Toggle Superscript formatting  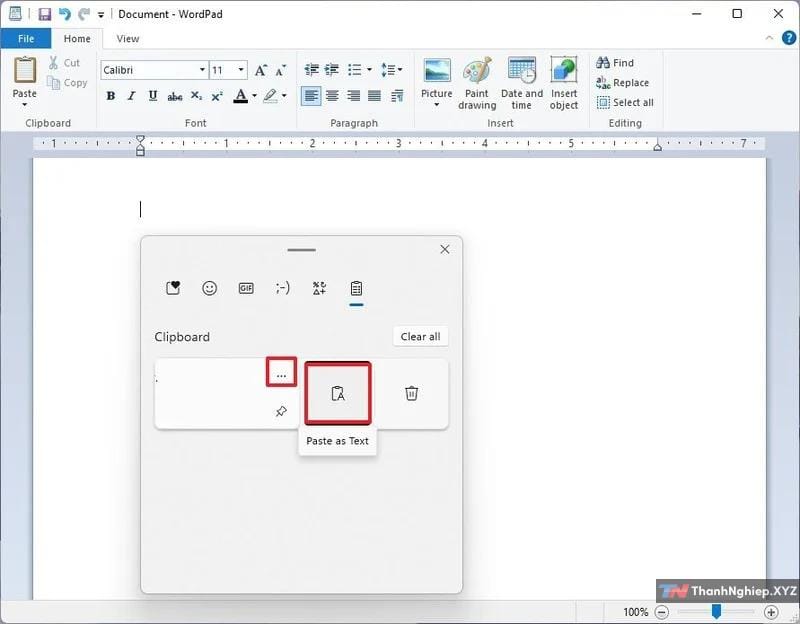click(x=217, y=95)
